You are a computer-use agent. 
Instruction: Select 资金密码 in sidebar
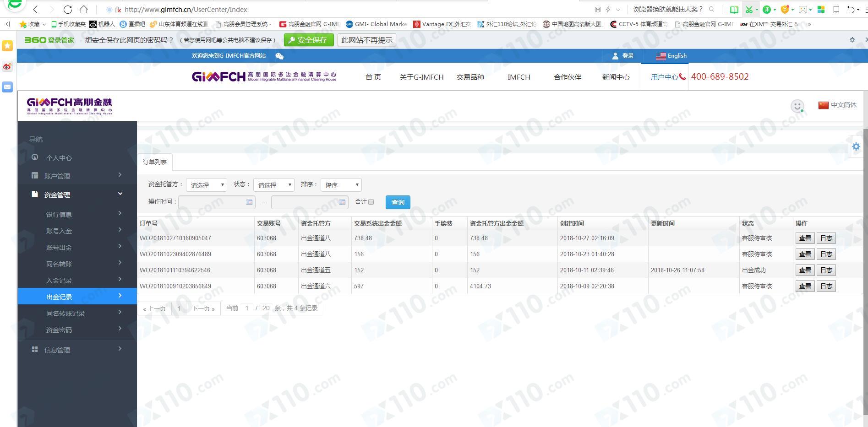(77, 330)
